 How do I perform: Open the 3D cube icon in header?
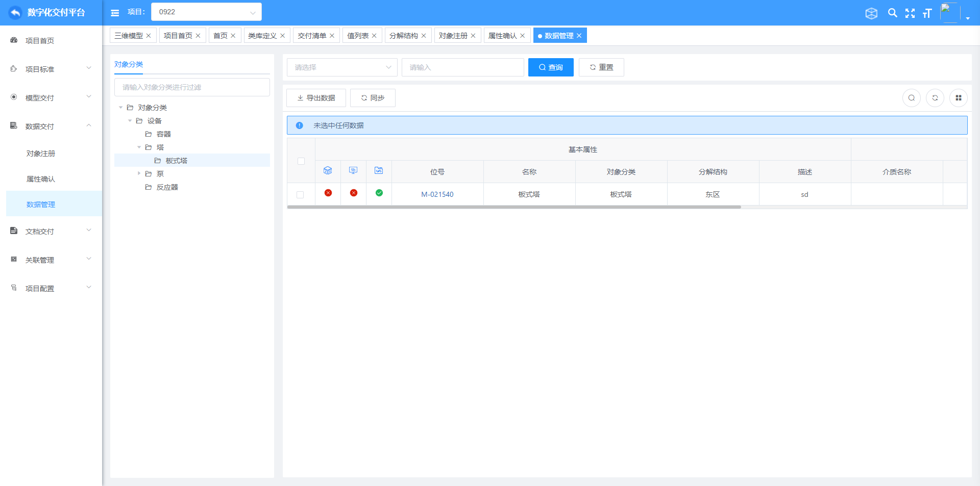point(871,13)
